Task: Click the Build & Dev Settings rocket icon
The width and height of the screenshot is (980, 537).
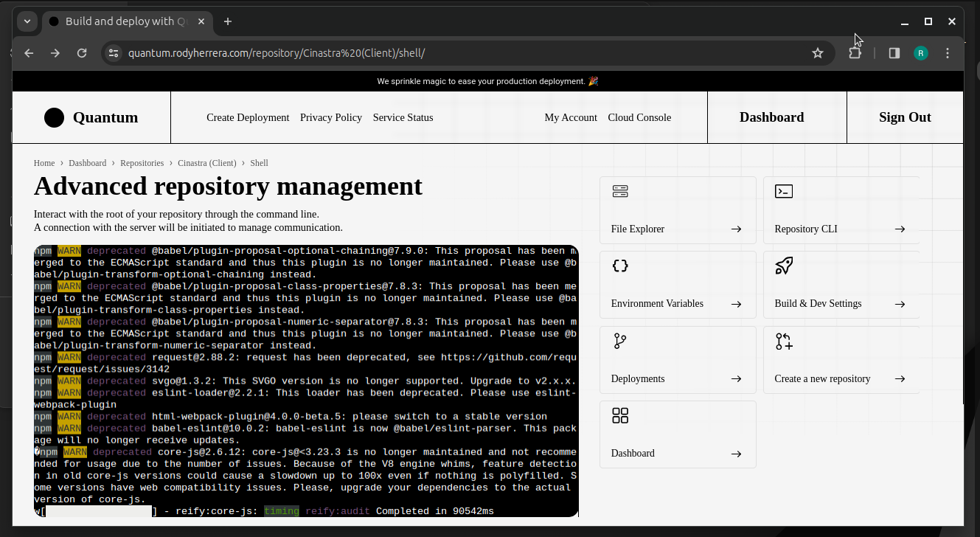Action: pos(784,266)
